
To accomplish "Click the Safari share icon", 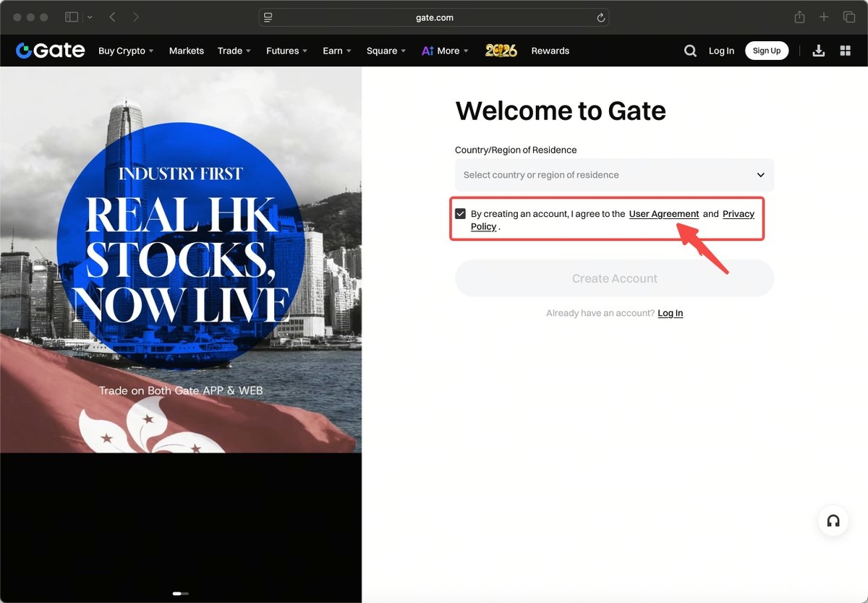I will (x=799, y=17).
